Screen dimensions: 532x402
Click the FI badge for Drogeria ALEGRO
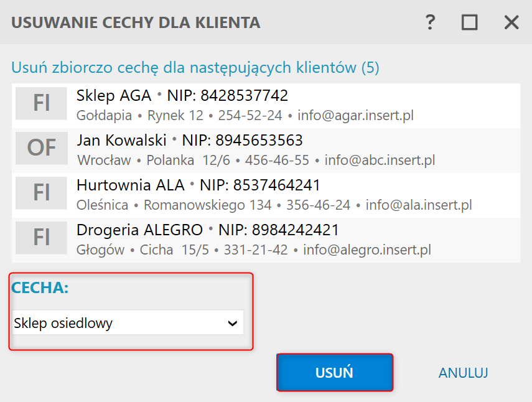coord(41,238)
